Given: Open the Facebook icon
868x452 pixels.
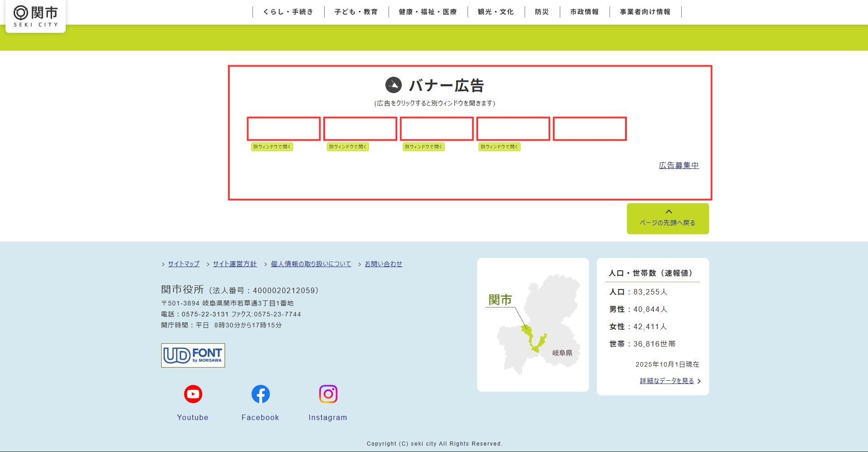Looking at the screenshot, I should tap(261, 394).
